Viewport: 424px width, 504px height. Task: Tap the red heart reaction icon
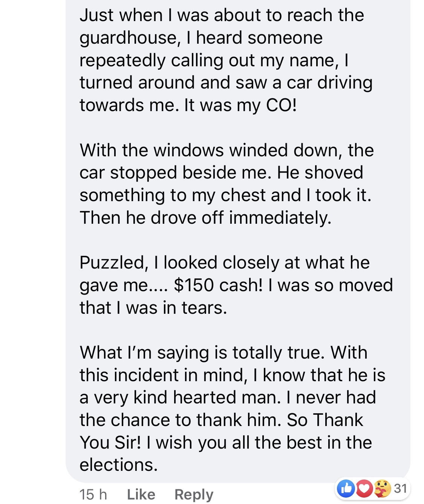click(x=364, y=488)
